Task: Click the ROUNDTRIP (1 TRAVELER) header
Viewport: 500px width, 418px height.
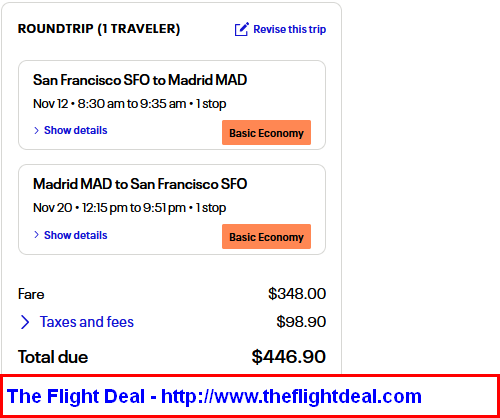Action: (99, 29)
